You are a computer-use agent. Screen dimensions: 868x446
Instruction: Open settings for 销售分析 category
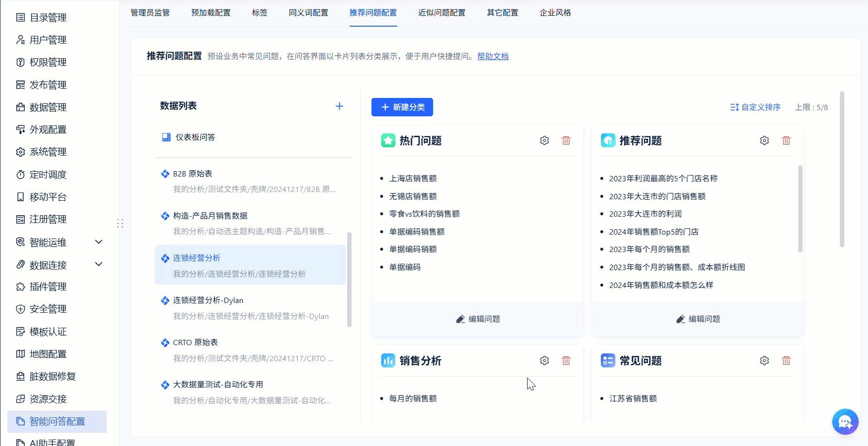click(545, 361)
